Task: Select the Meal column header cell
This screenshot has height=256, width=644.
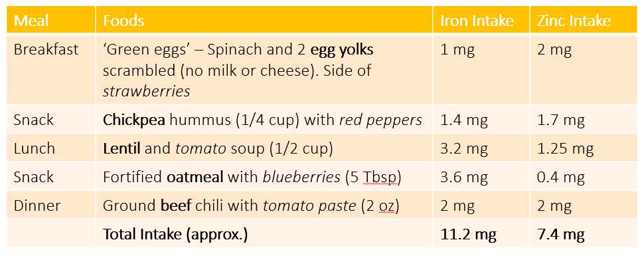Action: tap(51, 20)
